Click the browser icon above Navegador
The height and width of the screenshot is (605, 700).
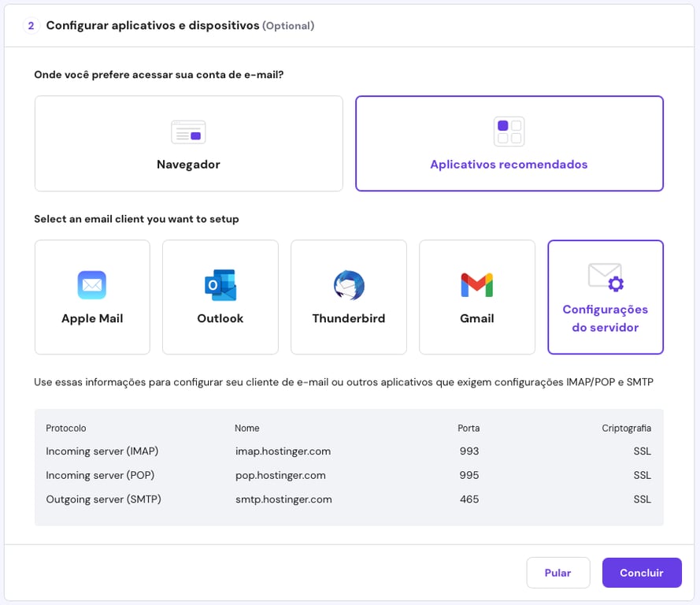coord(188,132)
